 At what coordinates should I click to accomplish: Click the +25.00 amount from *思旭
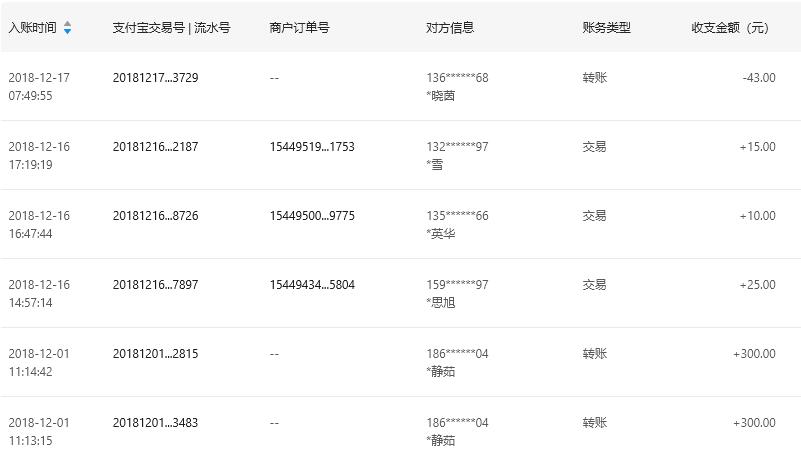(x=758, y=285)
